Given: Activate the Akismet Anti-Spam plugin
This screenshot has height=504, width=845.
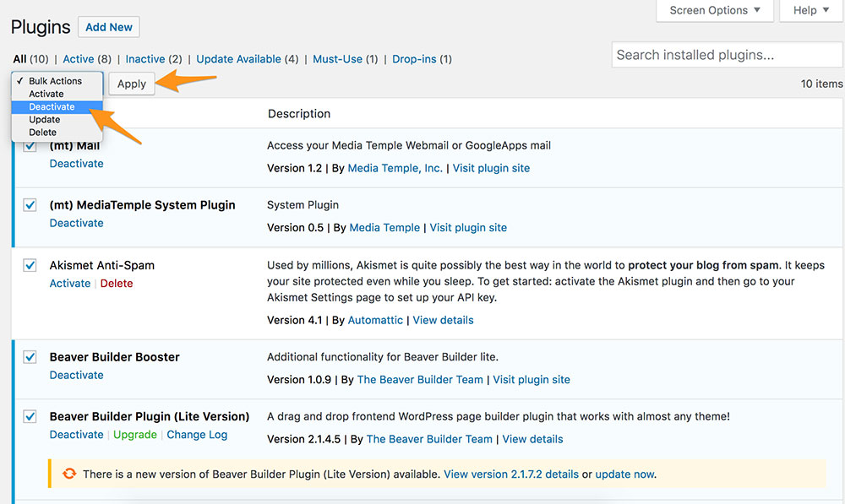Looking at the screenshot, I should tap(69, 283).
